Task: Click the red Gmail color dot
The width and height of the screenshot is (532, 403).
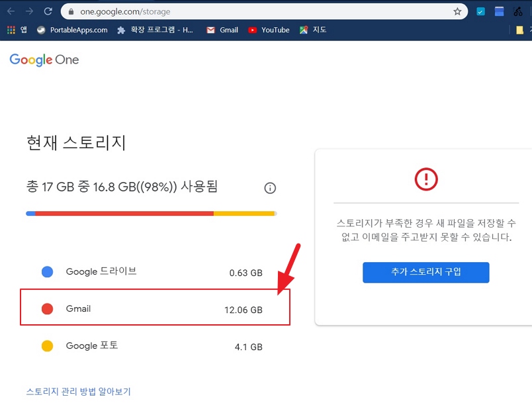Action: point(47,308)
